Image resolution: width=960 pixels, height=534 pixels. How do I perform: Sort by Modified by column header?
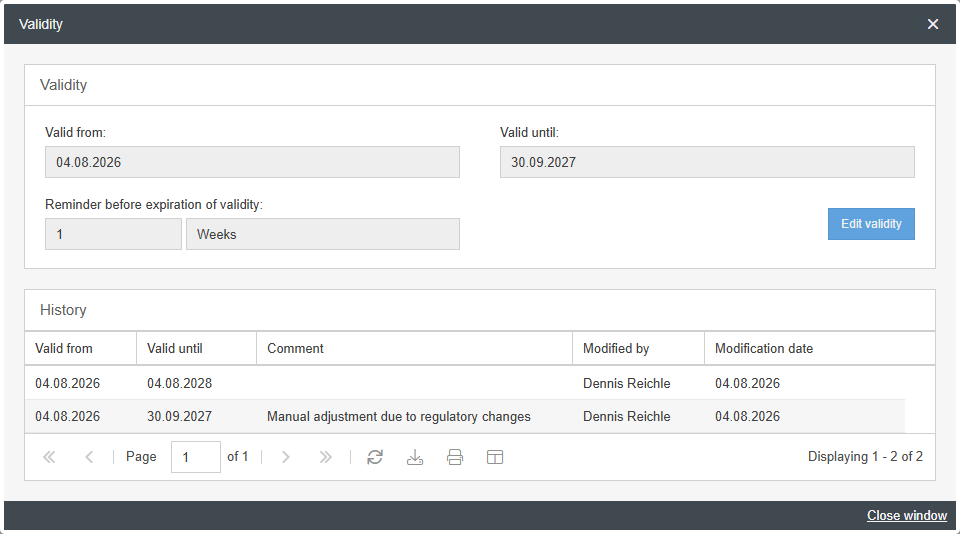[x=639, y=348]
